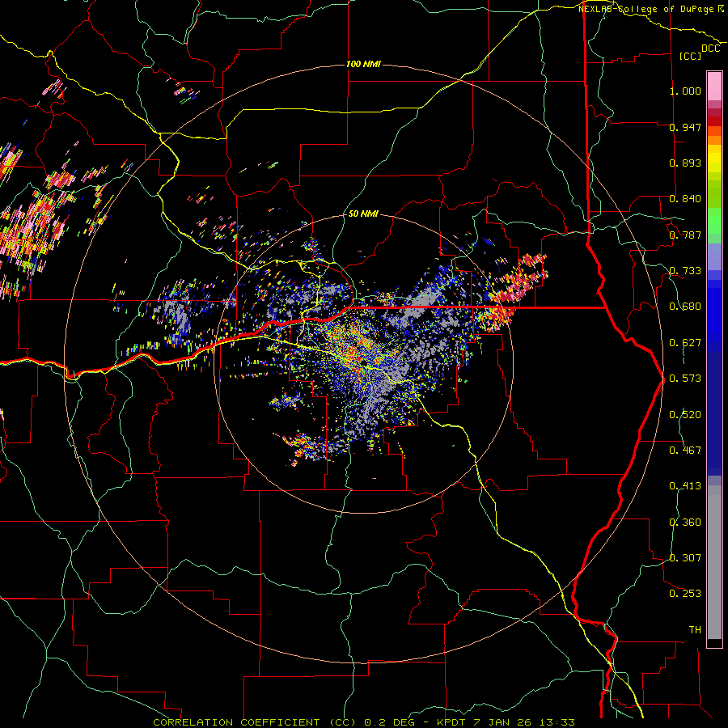Screen dimensions: 728x728
Task: Select the 0.787 scale value
Action: click(x=685, y=235)
